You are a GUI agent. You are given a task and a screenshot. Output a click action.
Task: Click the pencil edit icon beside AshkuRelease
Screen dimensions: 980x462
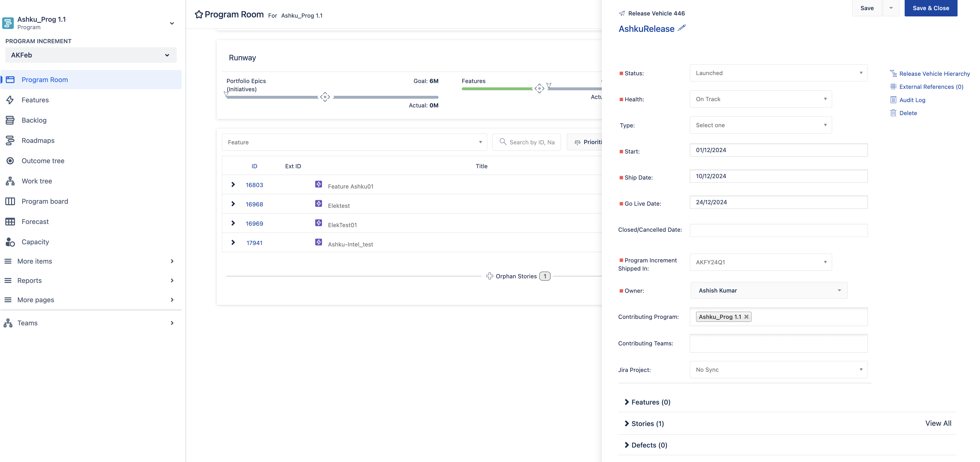682,28
